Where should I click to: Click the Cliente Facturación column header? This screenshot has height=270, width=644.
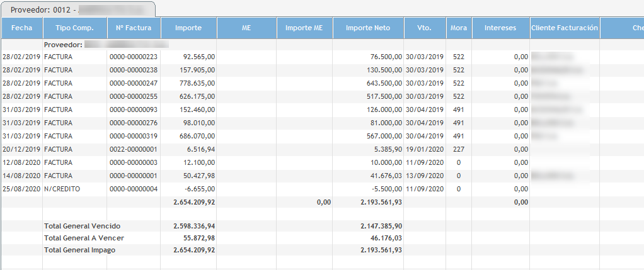pos(564,28)
